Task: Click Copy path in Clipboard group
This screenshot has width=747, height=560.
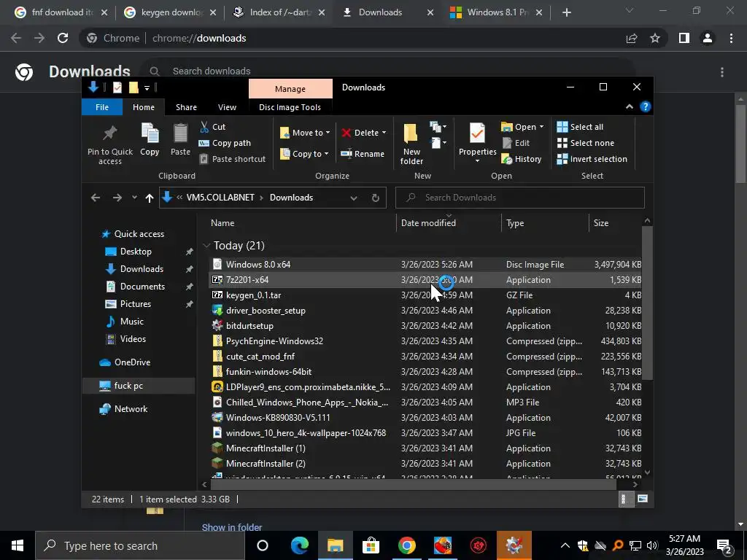Action: point(225,143)
